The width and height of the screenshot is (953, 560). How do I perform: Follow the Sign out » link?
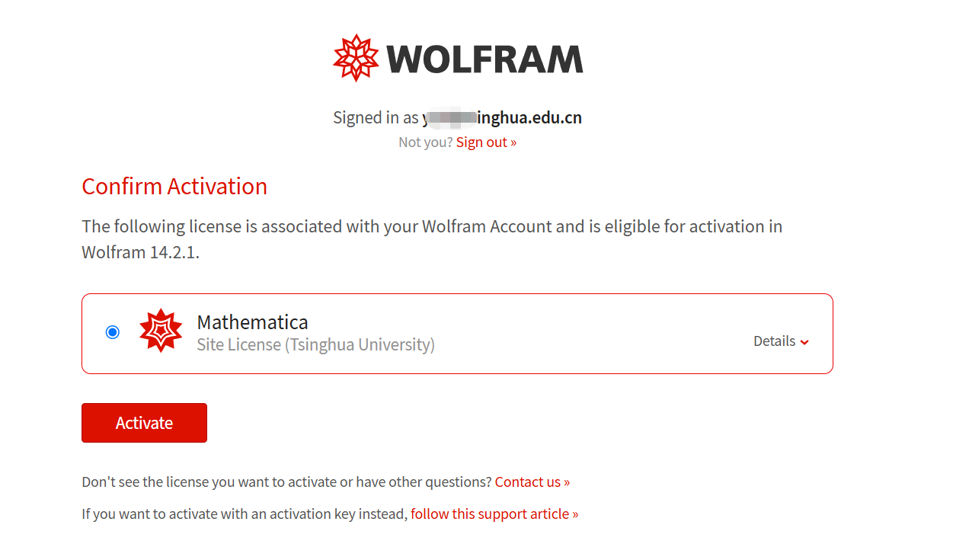click(x=486, y=142)
